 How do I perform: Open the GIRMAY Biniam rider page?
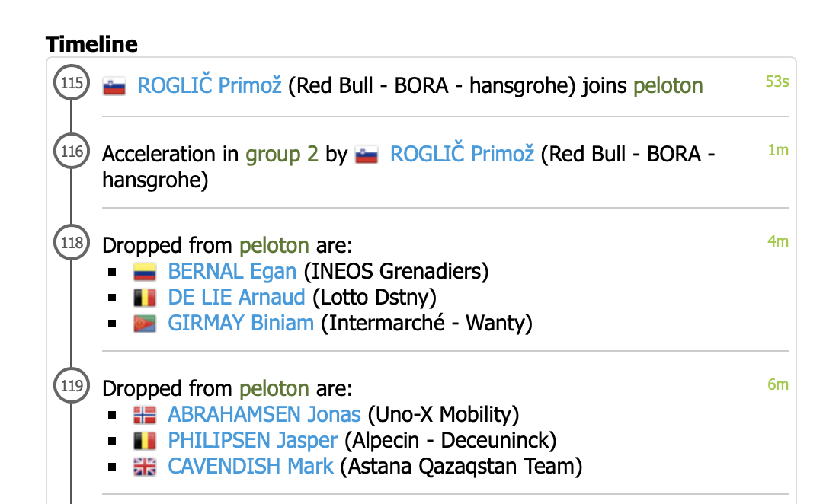[x=241, y=323]
